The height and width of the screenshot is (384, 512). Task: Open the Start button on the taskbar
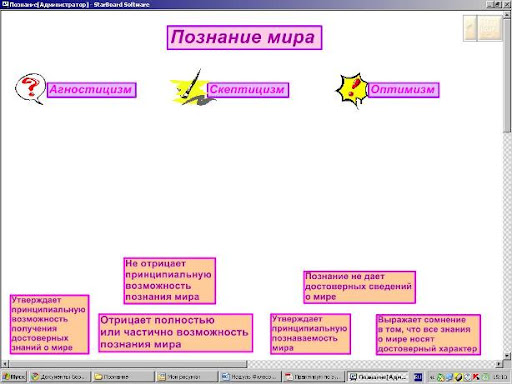14,377
